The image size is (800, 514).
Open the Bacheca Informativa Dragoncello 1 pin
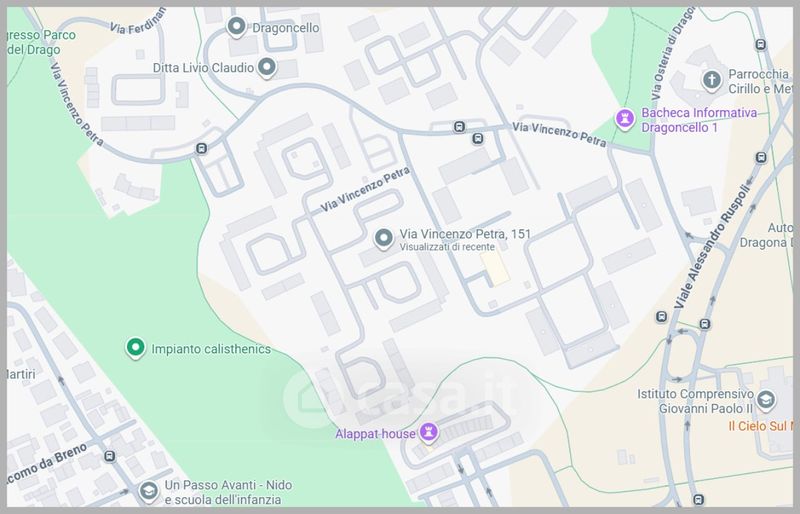click(x=624, y=119)
